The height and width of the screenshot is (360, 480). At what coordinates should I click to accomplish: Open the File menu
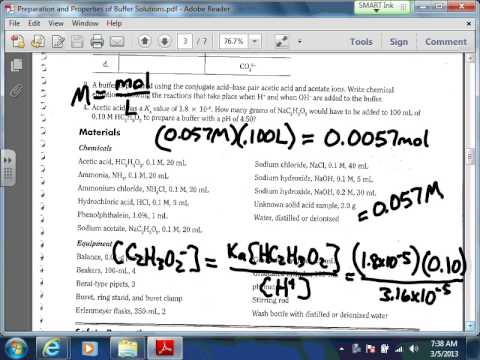(14, 23)
